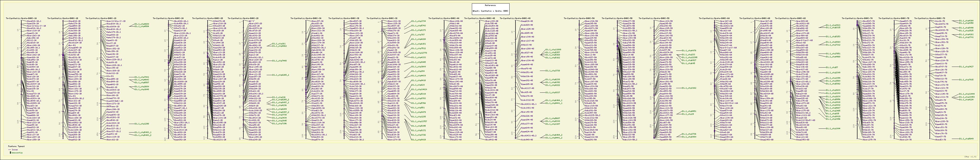Select the Glu-A1 locus on map 1A
This screenshot has height=160, width=980.
30,91
